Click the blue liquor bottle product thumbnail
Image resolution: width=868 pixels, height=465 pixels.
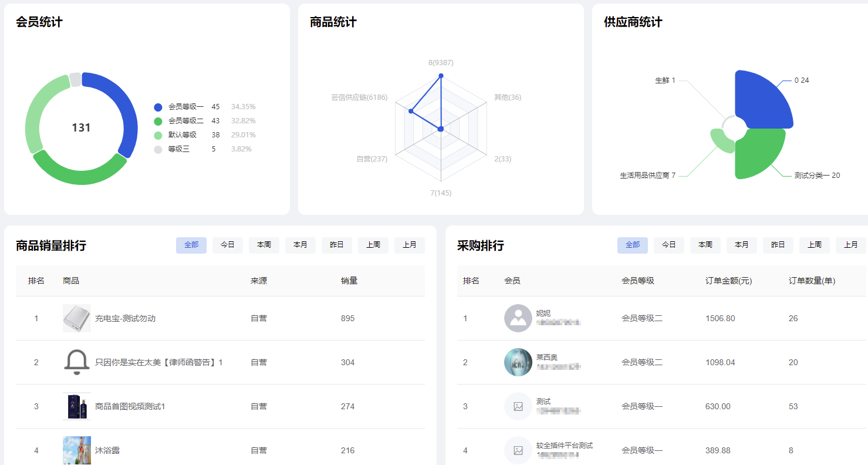(77, 406)
